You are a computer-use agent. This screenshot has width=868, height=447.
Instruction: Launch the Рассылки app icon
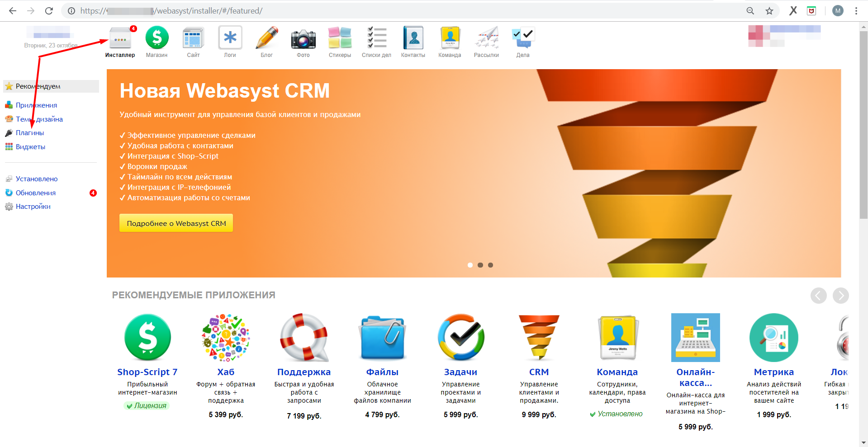coord(487,38)
